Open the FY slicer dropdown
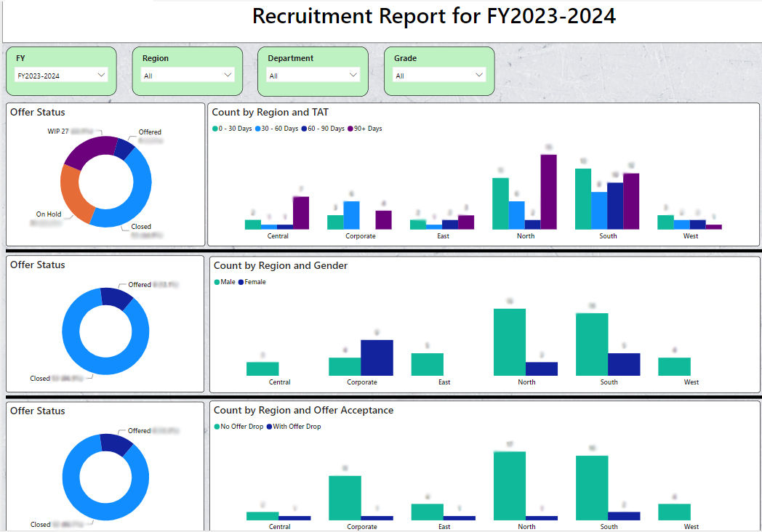Image resolution: width=762 pixels, height=532 pixels. (61, 76)
